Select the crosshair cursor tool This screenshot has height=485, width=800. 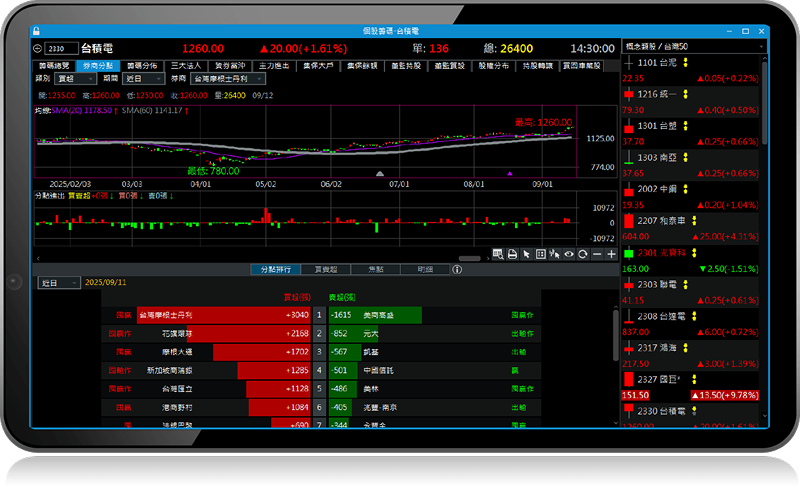click(555, 254)
